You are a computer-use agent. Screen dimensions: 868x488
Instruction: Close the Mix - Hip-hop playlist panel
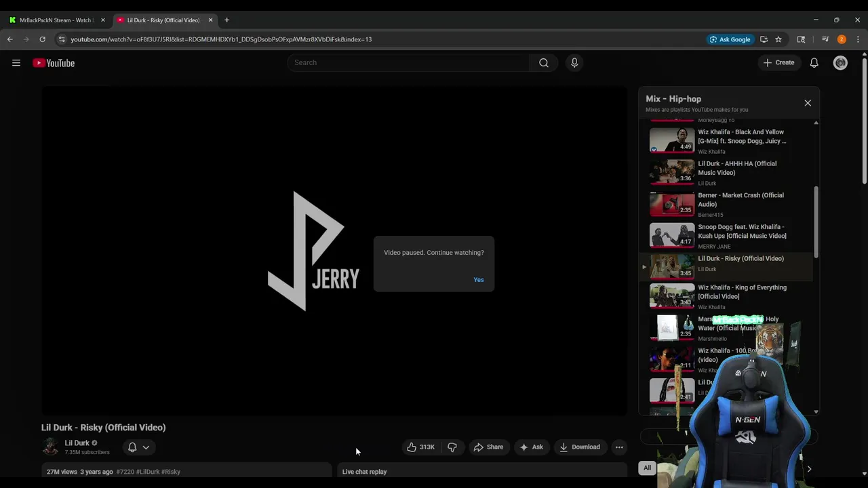tap(808, 103)
